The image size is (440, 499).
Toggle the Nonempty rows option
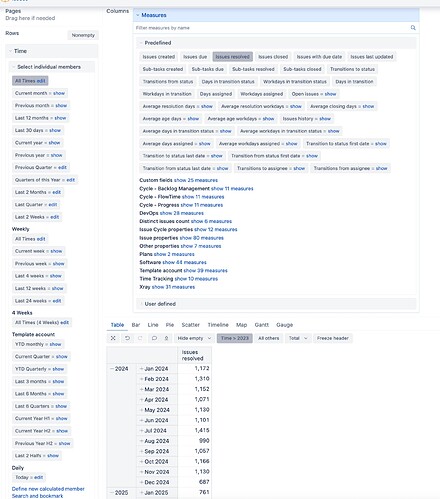point(83,35)
